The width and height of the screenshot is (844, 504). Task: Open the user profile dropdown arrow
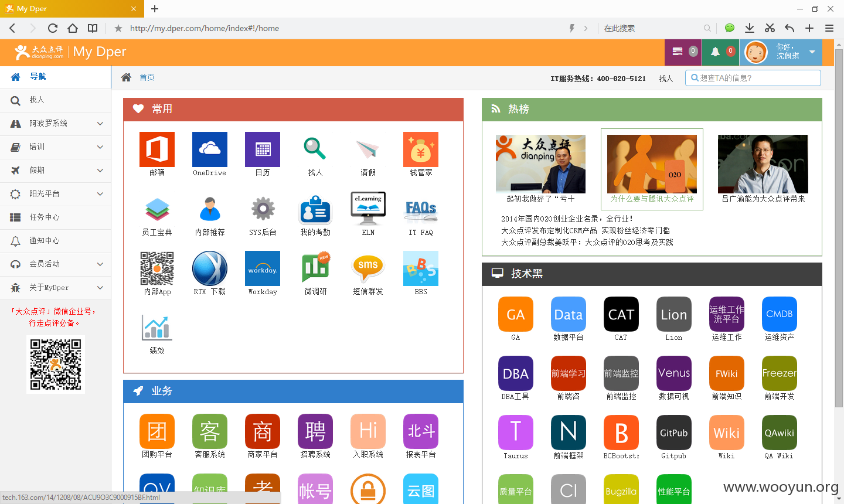[812, 52]
